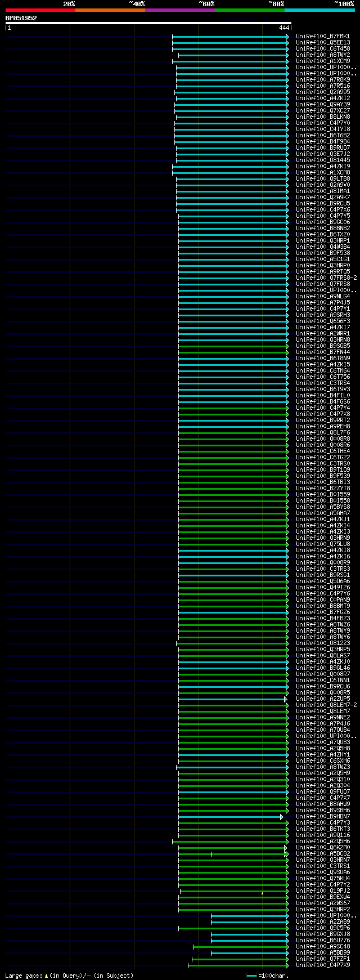Click the red 20% identity legend segment

click(x=40, y=10)
